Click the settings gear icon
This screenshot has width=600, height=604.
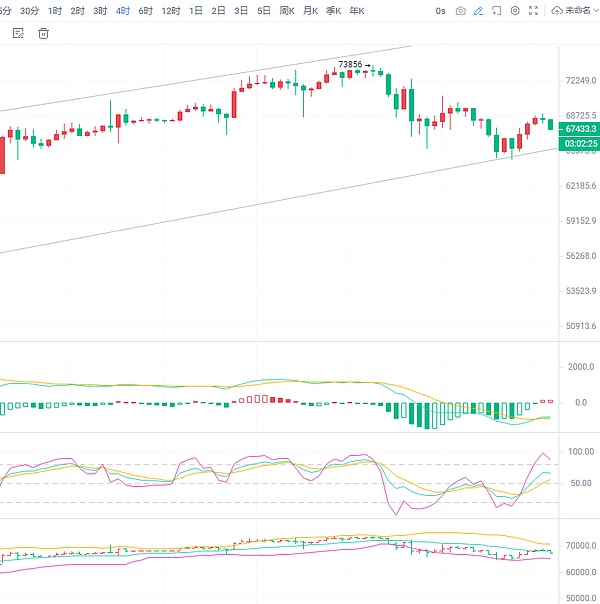[x=515, y=11]
